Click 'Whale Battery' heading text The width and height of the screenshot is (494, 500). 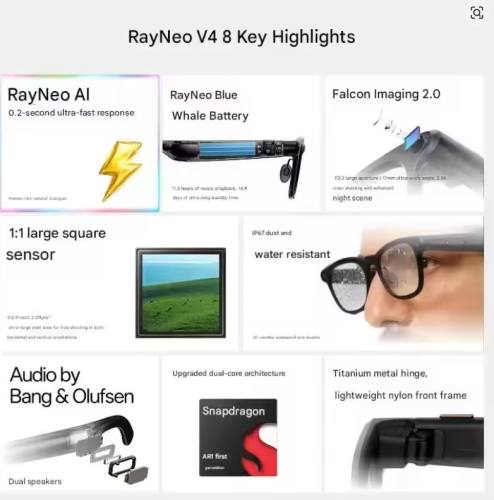click(x=210, y=116)
